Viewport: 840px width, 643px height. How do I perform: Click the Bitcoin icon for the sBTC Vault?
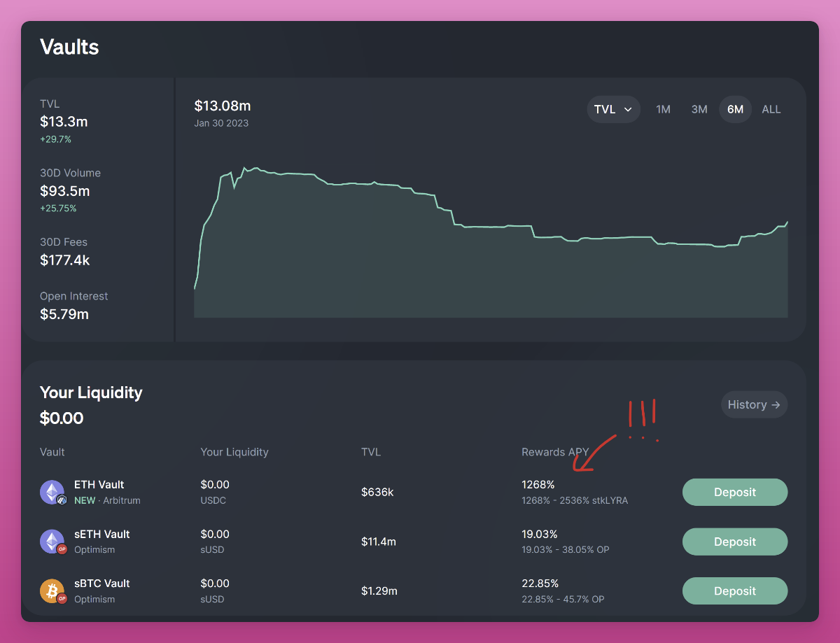click(52, 591)
